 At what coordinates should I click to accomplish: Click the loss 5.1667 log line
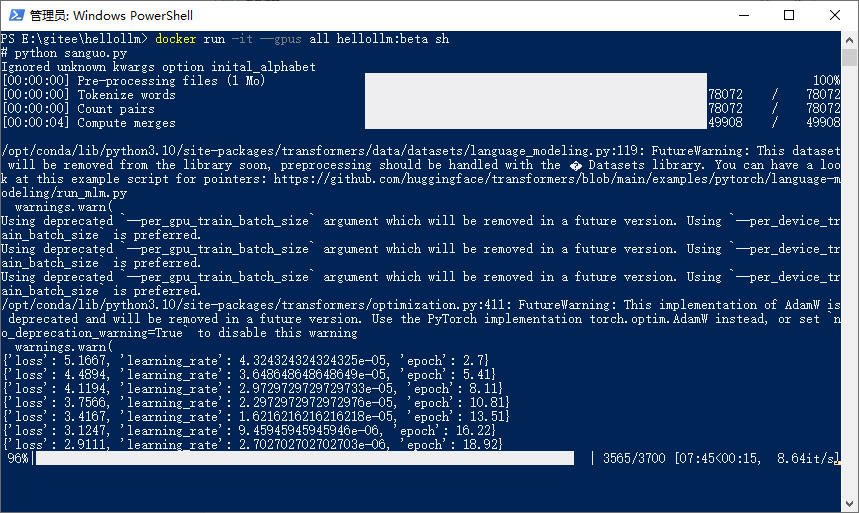point(245,361)
